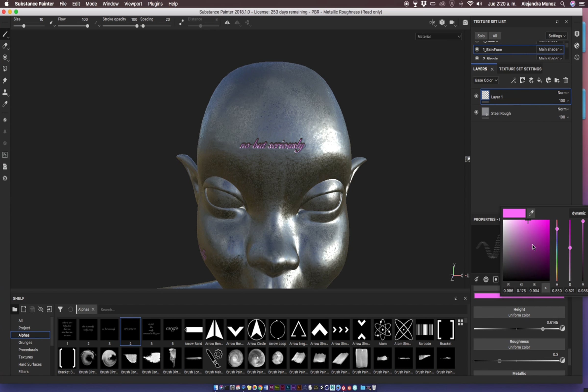
Task: Open the Base Color channel dropdown
Action: (486, 80)
